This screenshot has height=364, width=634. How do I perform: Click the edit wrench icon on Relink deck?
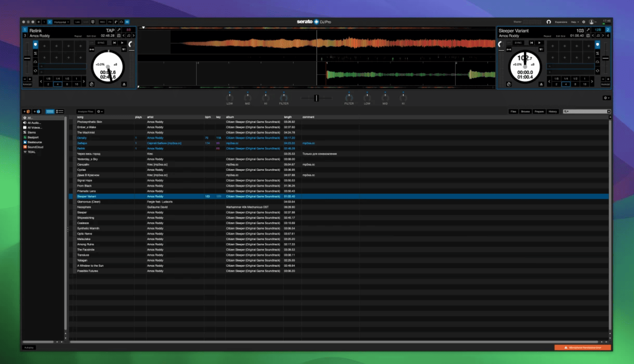pyautogui.click(x=119, y=30)
